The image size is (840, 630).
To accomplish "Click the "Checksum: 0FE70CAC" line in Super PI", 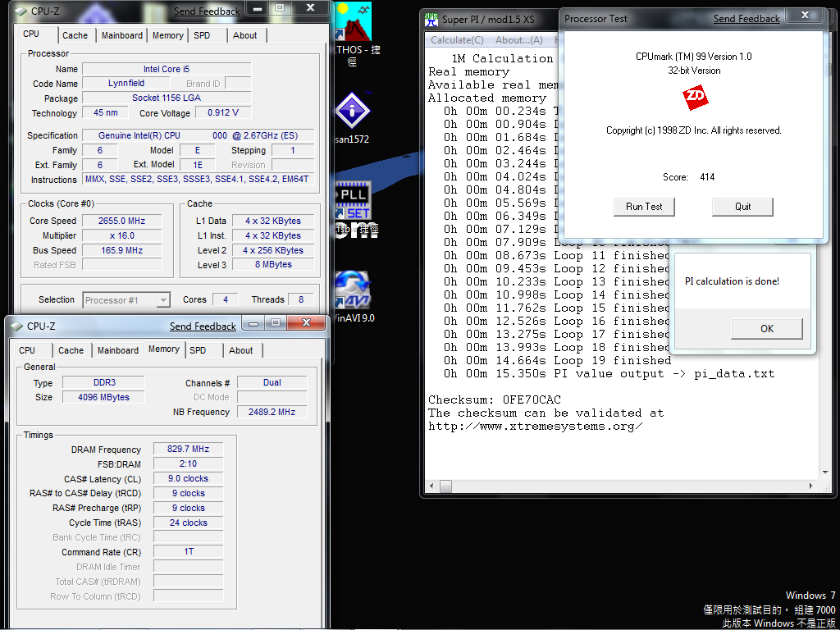I will tap(495, 399).
